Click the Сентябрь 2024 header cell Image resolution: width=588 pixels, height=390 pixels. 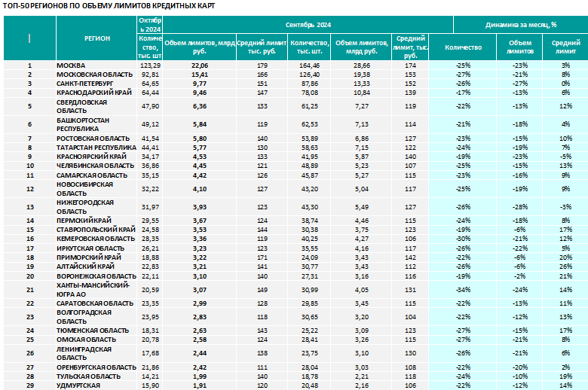coord(308,25)
